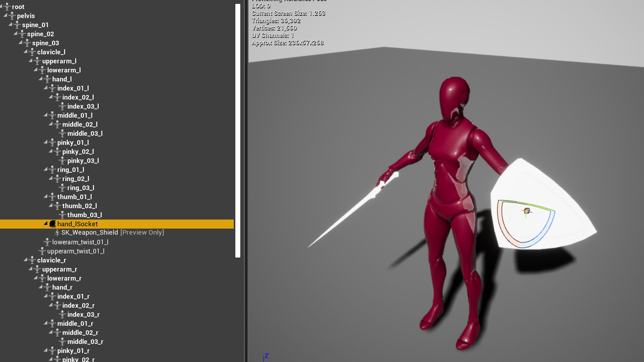Click the bone icon next to spine_03

pos(27,43)
